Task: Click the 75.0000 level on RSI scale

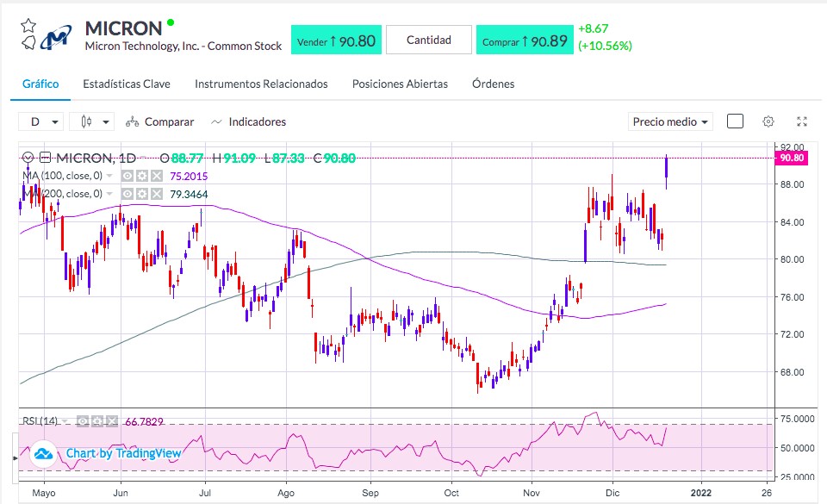Action: (798, 419)
